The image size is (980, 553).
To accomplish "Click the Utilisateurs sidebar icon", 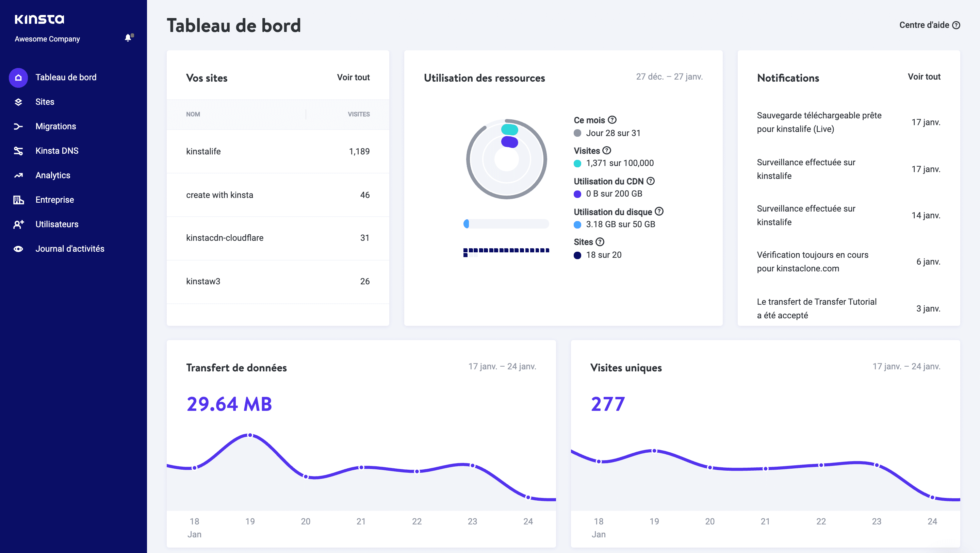I will tap(18, 224).
